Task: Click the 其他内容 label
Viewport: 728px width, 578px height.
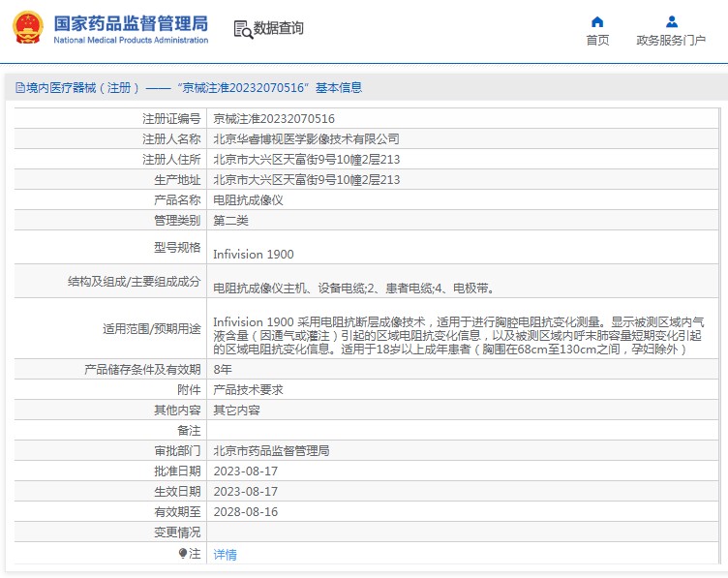Action: (177, 410)
